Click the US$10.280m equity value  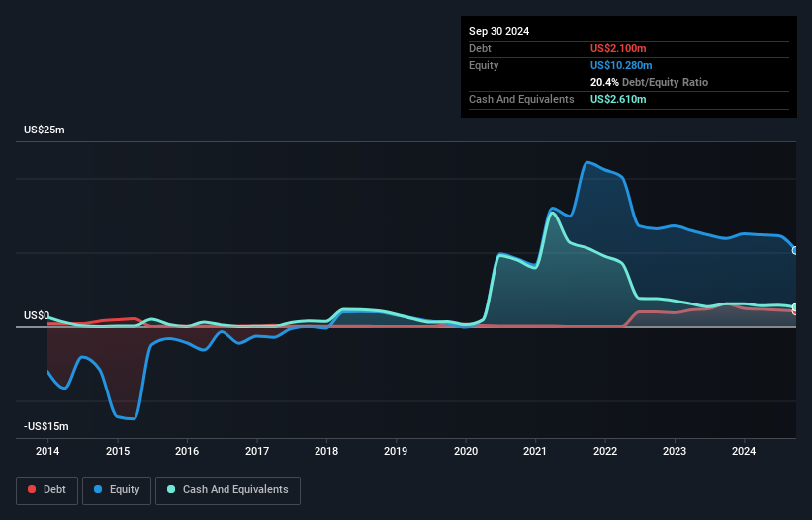[621, 65]
